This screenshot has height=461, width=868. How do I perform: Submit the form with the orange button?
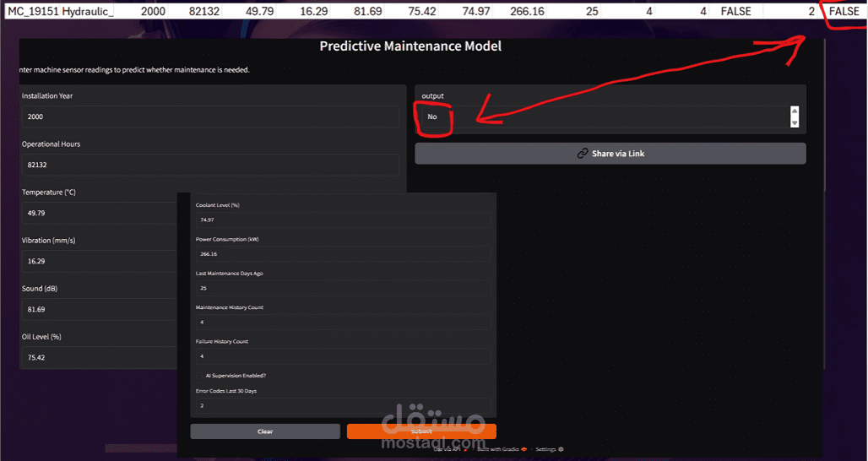point(421,431)
